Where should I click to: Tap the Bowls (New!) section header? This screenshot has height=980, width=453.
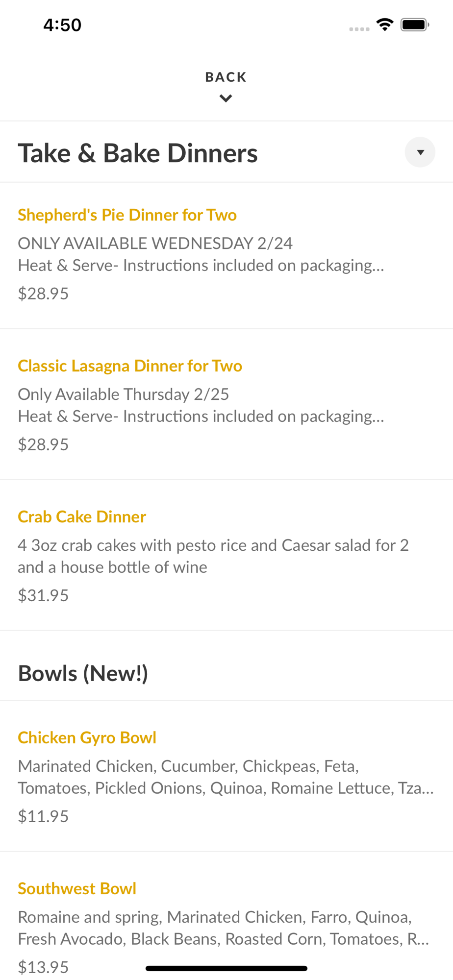point(83,674)
